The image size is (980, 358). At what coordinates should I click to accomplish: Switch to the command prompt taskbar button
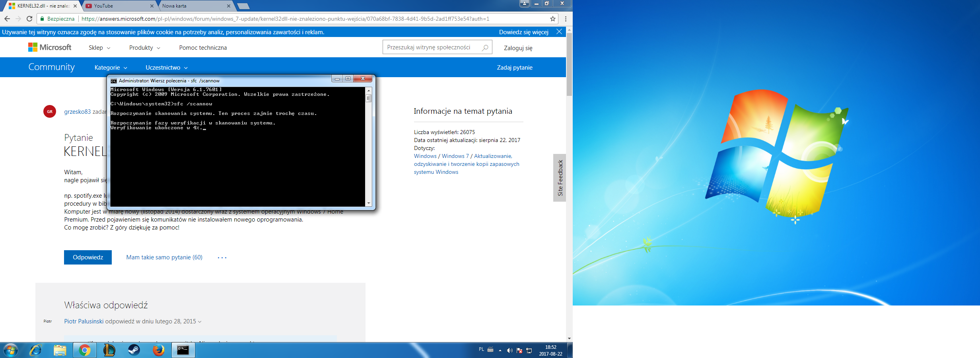(183, 350)
